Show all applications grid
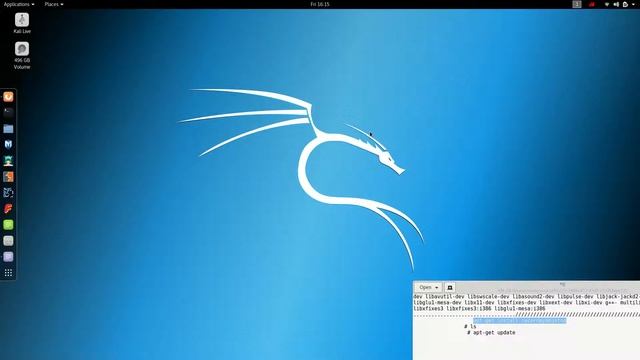 click(x=8, y=273)
